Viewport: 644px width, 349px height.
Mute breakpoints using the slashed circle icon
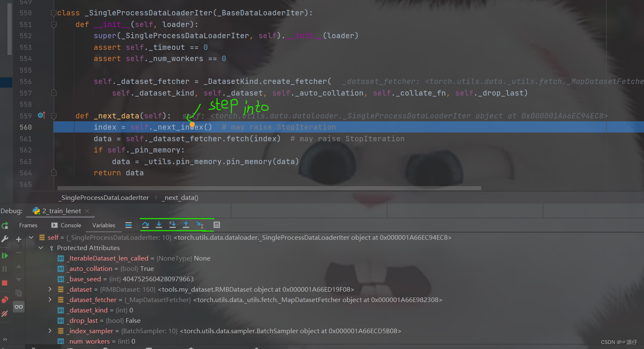click(x=5, y=314)
